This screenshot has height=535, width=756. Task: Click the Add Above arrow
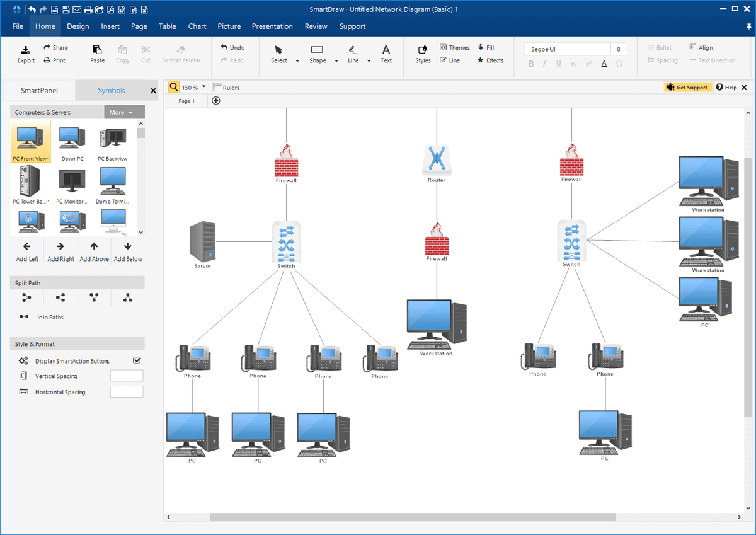[x=94, y=246]
